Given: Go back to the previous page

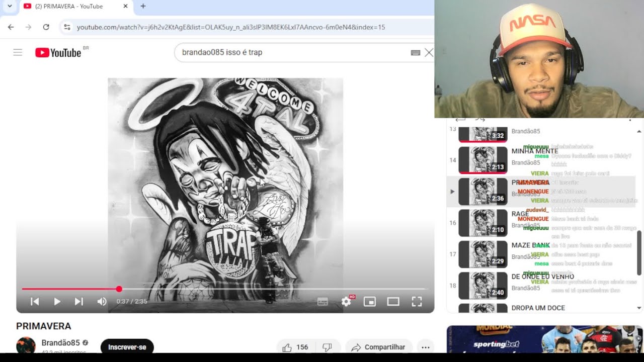Looking at the screenshot, I should (11, 27).
